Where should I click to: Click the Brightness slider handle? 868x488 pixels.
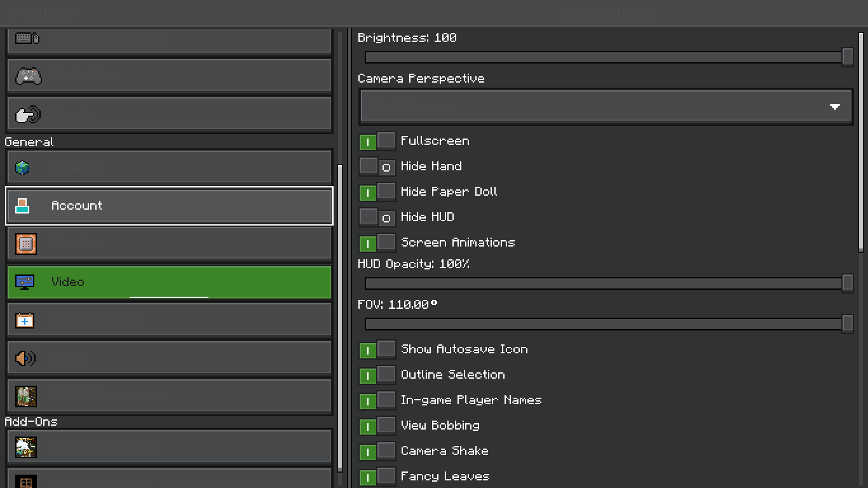coord(847,57)
